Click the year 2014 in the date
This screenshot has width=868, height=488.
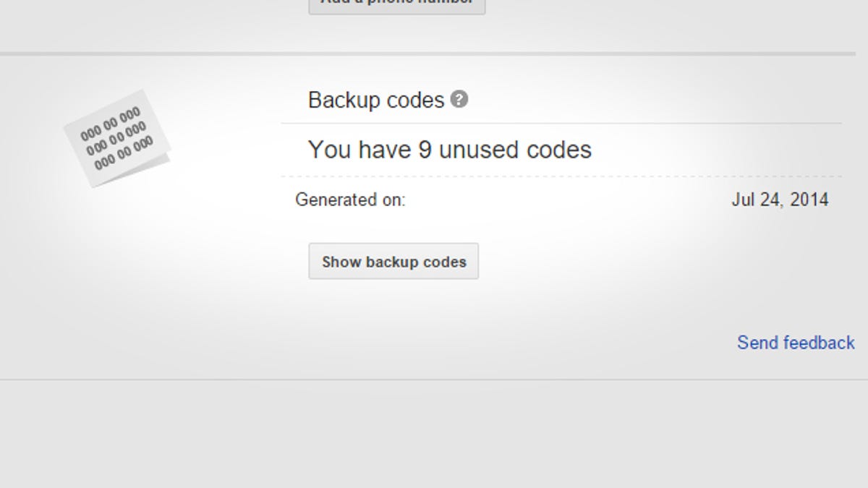[x=809, y=200]
